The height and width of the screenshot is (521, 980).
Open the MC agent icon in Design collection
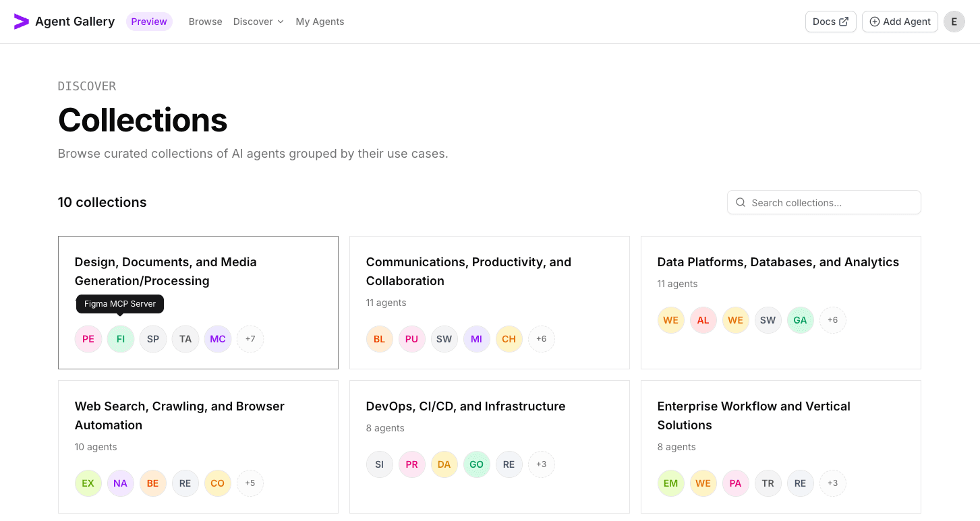point(218,339)
